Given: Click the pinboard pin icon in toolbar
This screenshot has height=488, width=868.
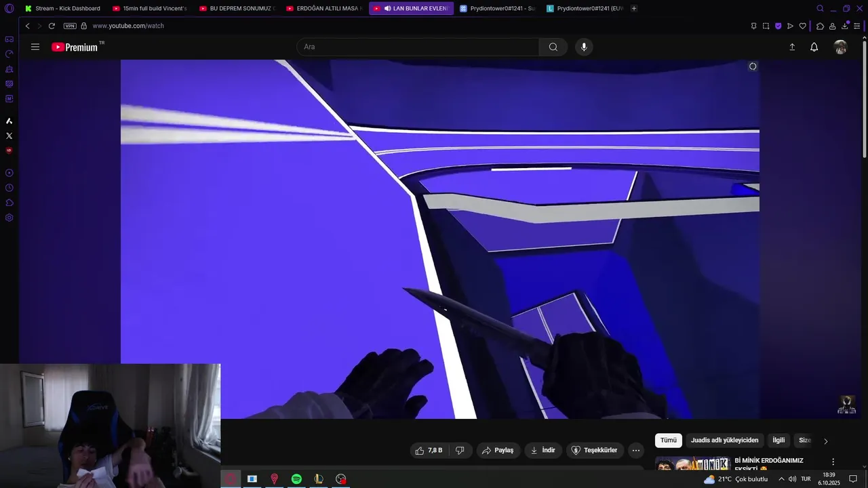Looking at the screenshot, I should pos(753,26).
